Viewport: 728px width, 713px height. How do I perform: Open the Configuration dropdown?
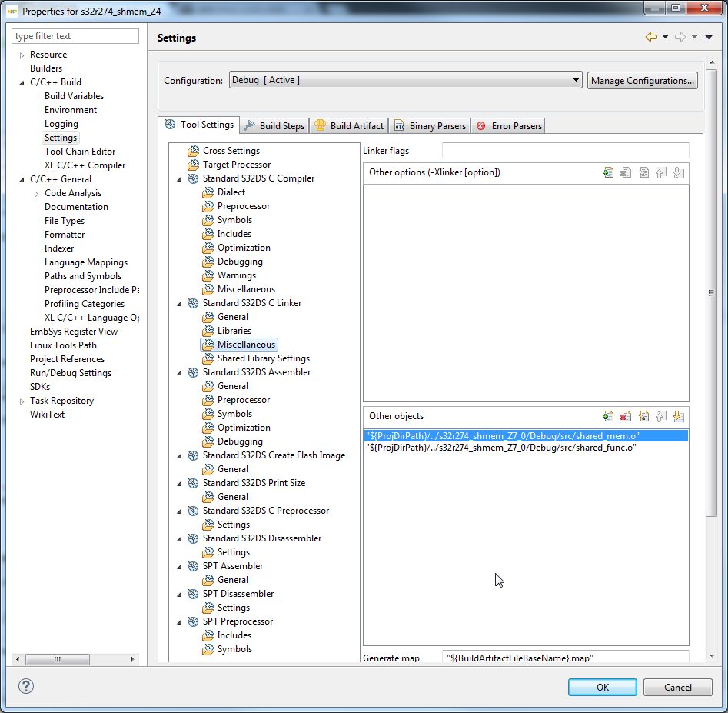coord(405,80)
